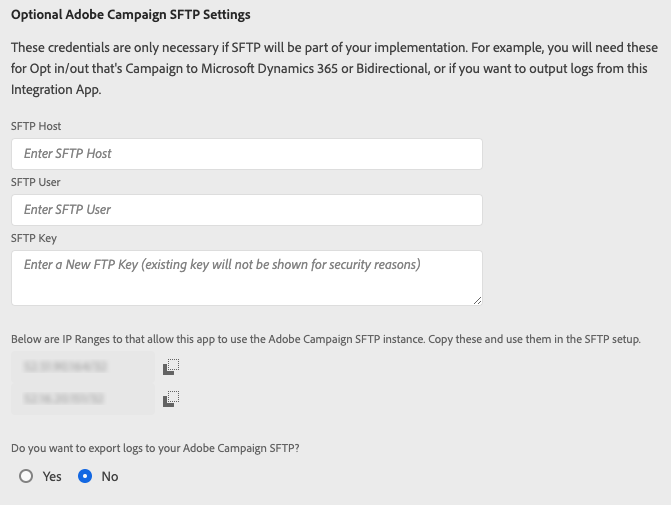Click the first blurred IP range box

(82, 367)
